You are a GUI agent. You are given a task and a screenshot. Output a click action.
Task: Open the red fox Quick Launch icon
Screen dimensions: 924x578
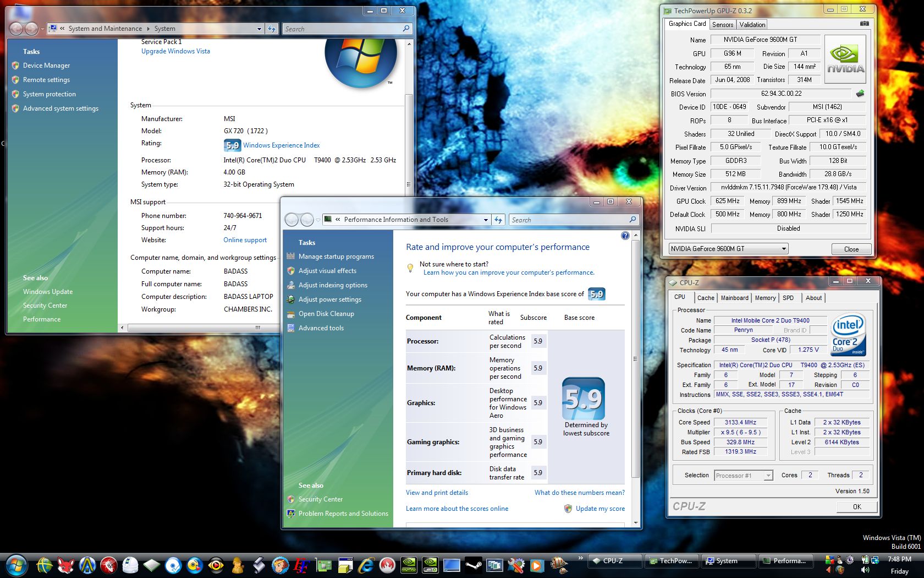coord(65,565)
